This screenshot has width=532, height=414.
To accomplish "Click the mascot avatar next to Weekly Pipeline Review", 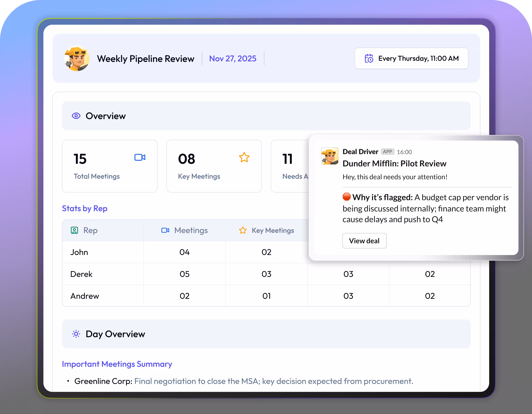I will click(x=77, y=59).
